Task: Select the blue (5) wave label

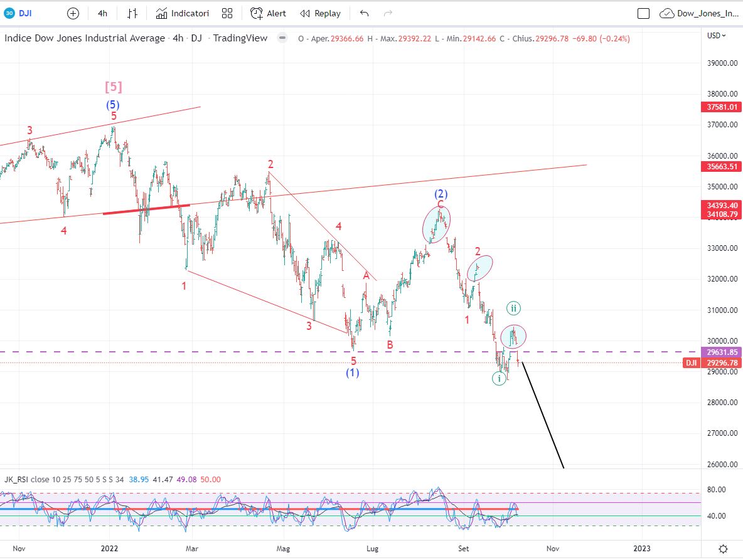Action: point(112,105)
